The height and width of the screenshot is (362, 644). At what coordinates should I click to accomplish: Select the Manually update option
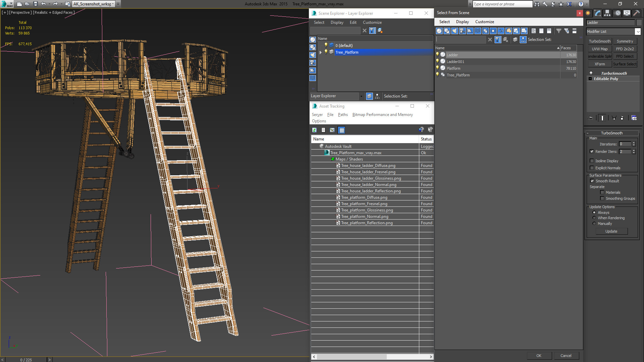(x=594, y=224)
